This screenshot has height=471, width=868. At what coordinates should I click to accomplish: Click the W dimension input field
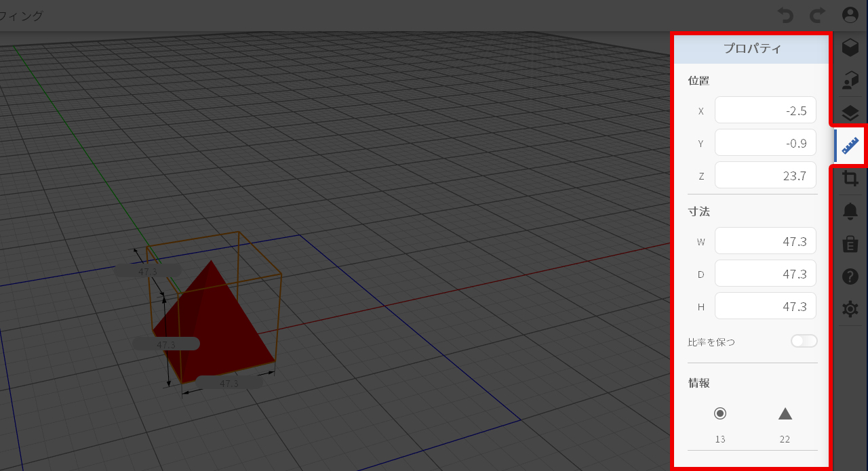pos(765,241)
